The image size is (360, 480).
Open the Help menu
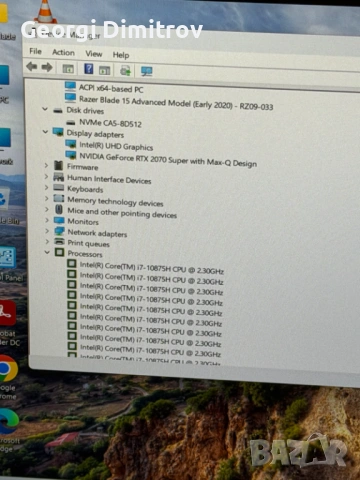point(121,55)
